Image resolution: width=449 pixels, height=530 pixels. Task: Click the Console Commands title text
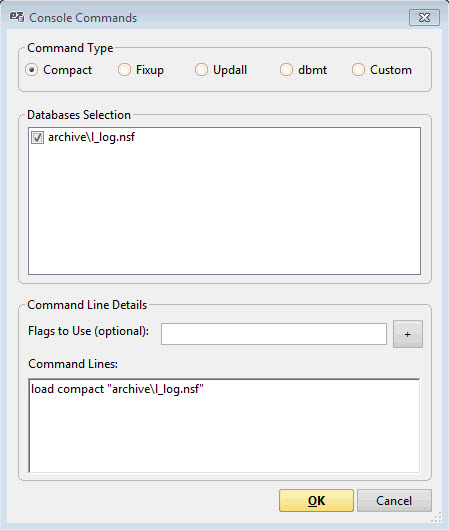83,18
